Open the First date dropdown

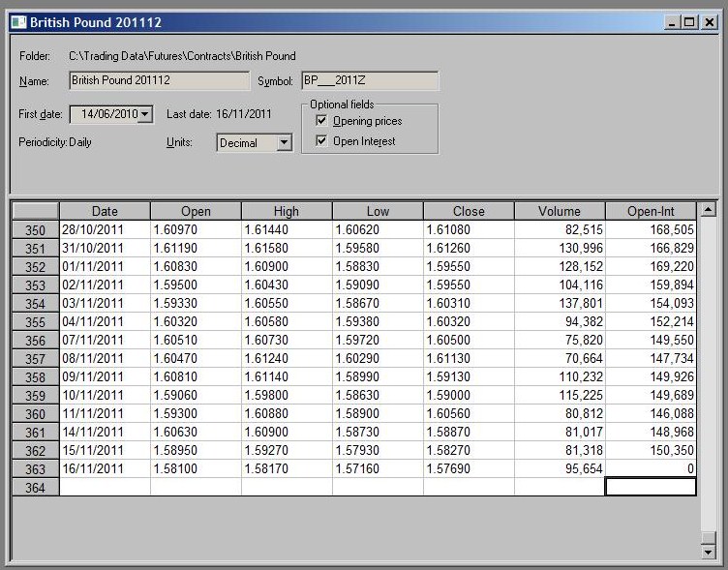point(145,114)
